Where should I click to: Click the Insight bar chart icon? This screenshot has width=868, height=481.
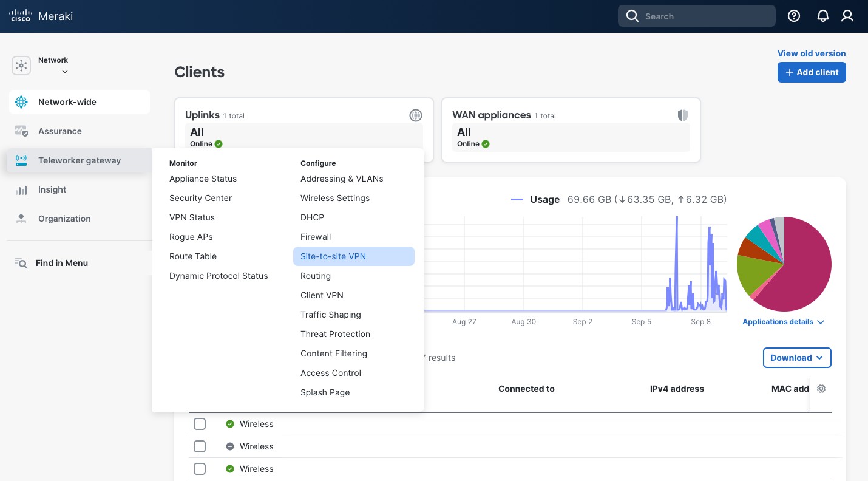point(21,190)
